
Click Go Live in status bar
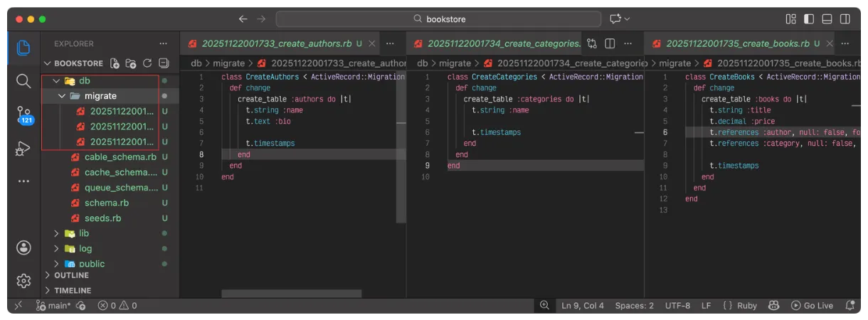coord(812,306)
